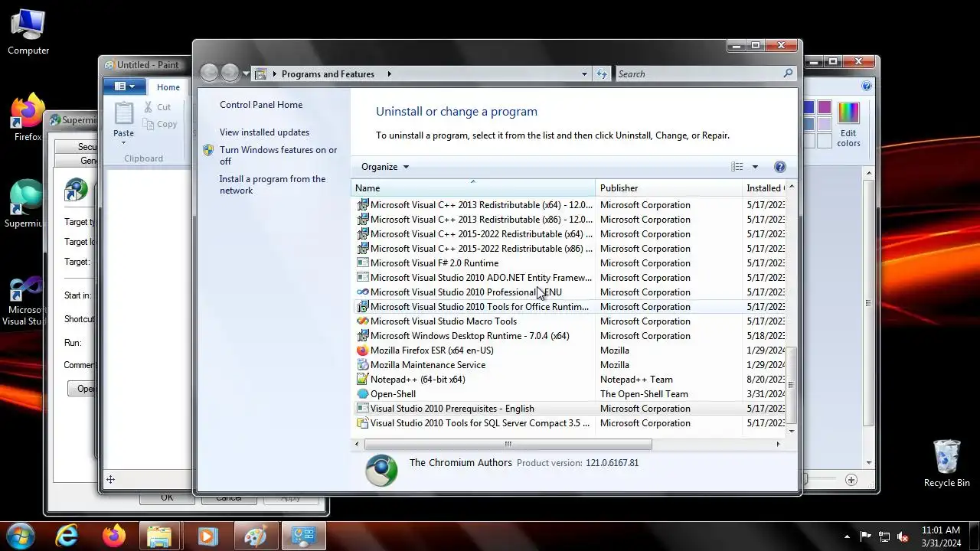
Task: Click Copy in the Paint window
Action: (160, 124)
